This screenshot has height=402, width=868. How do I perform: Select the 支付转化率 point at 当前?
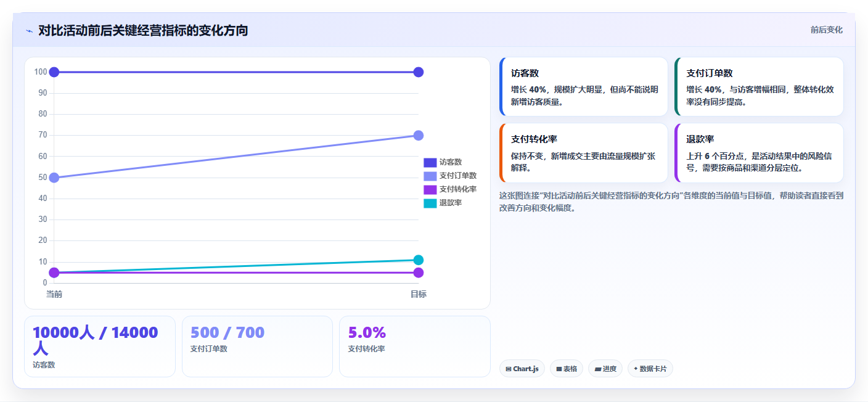pyautogui.click(x=54, y=273)
